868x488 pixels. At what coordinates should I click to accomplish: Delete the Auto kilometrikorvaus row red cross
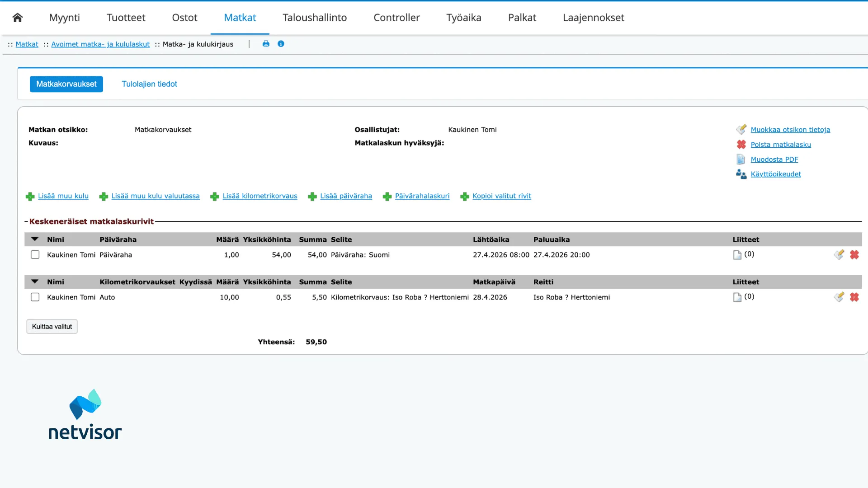click(854, 297)
